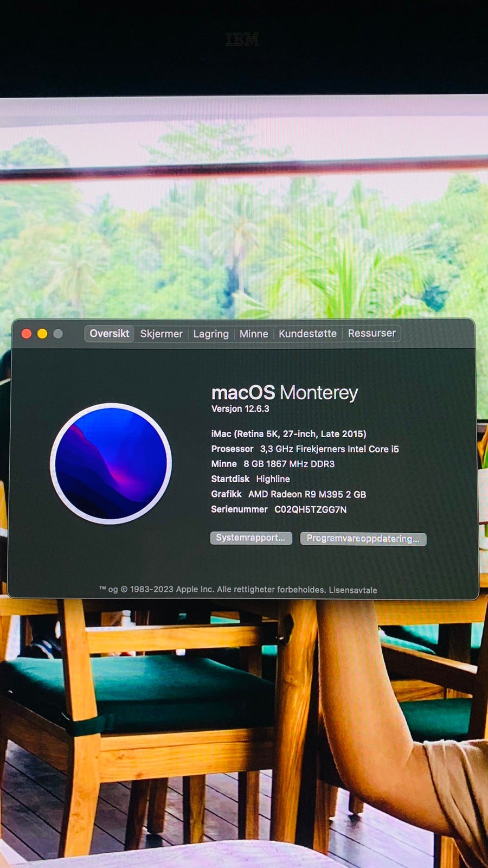Click the 3,3 GHz Firekjerners Intel Core i5 value
488x868 pixels.
pos(329,449)
